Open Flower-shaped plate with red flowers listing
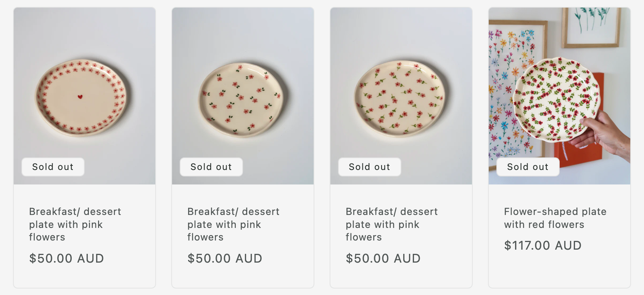The height and width of the screenshot is (295, 644). pyautogui.click(x=555, y=218)
